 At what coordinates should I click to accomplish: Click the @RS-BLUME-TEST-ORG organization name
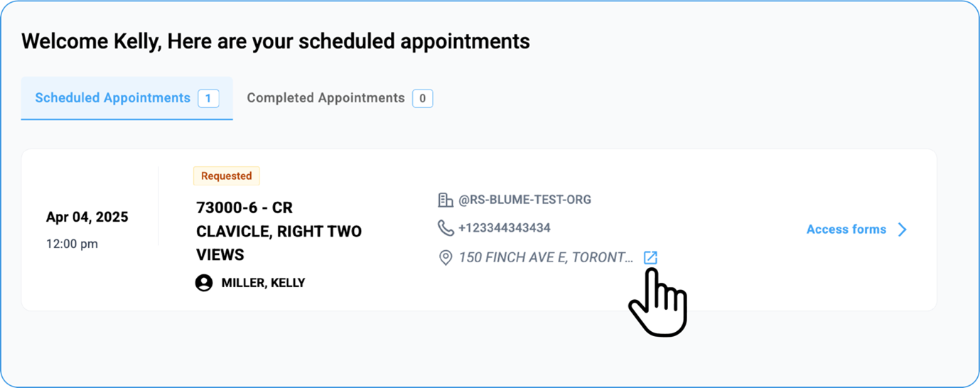[x=524, y=200]
